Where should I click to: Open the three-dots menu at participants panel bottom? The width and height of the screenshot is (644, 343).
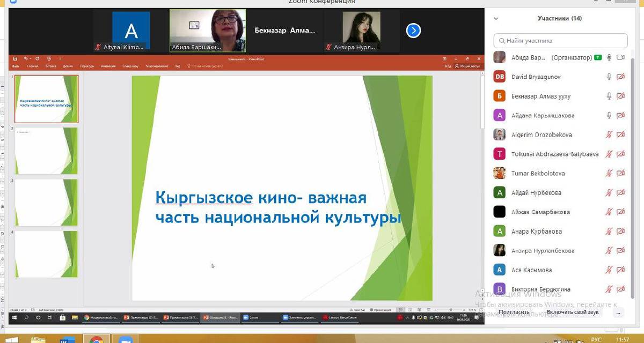point(620,312)
